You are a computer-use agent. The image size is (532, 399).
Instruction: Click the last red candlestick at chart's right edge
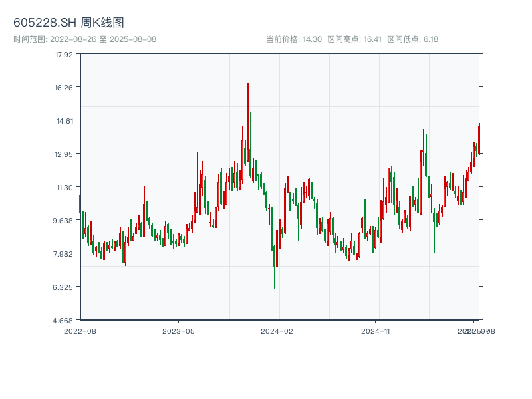[x=479, y=138]
